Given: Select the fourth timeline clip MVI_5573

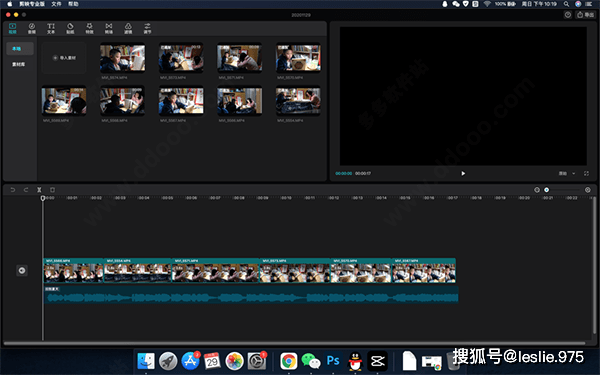Looking at the screenshot, I should tap(295, 271).
